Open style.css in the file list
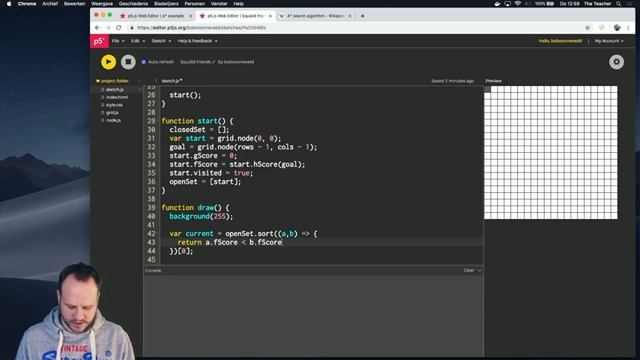 click(114, 105)
